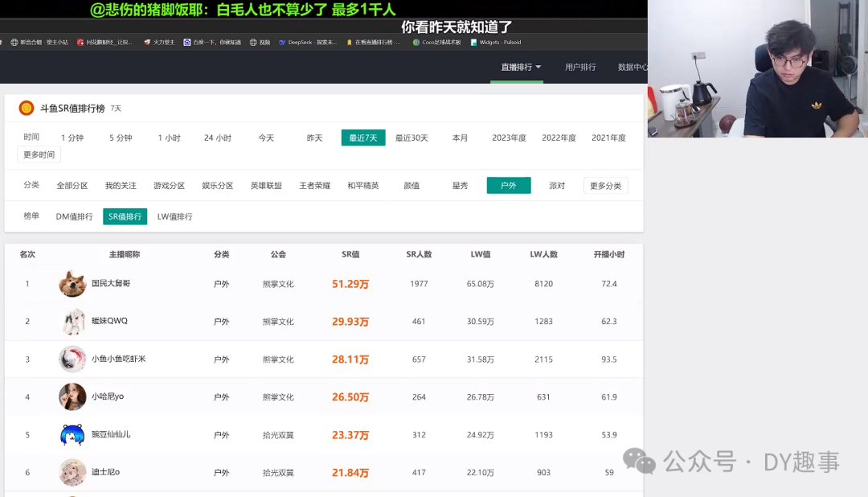
Task: Open the Widgets - Pulsoid bookmark
Action: pyautogui.click(x=495, y=42)
